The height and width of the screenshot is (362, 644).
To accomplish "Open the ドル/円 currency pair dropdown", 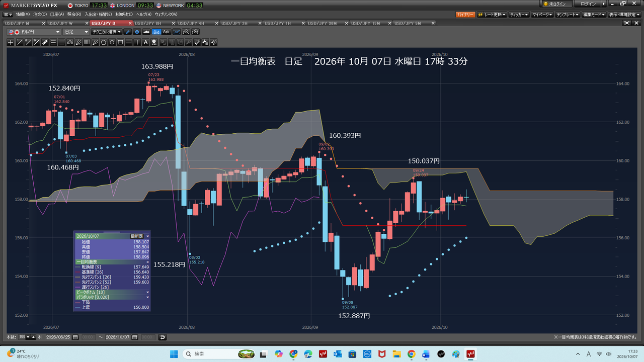I will click(x=34, y=32).
